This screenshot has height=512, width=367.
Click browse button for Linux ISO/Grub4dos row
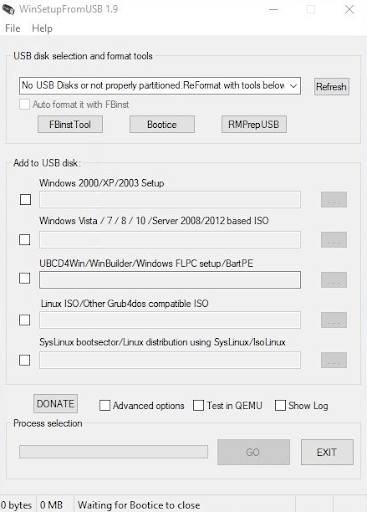(x=334, y=320)
